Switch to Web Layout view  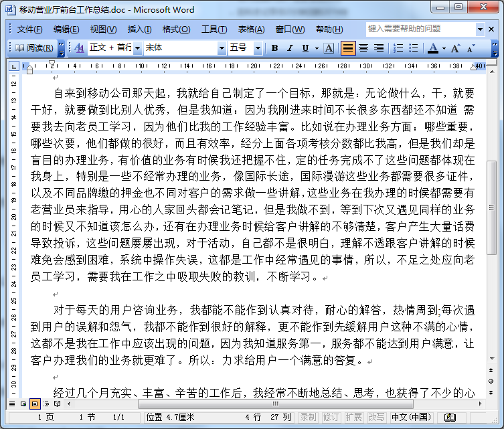click(23, 404)
